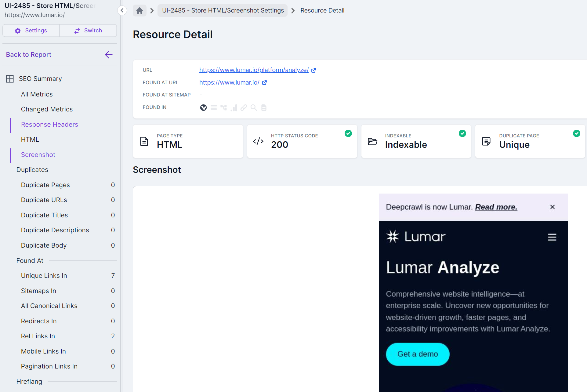Click the list source icon in Found In
Viewport: 587px width, 392px height.
(214, 107)
